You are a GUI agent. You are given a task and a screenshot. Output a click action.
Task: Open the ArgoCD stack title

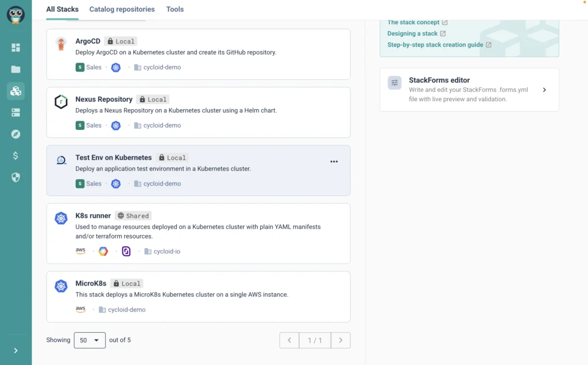click(88, 41)
